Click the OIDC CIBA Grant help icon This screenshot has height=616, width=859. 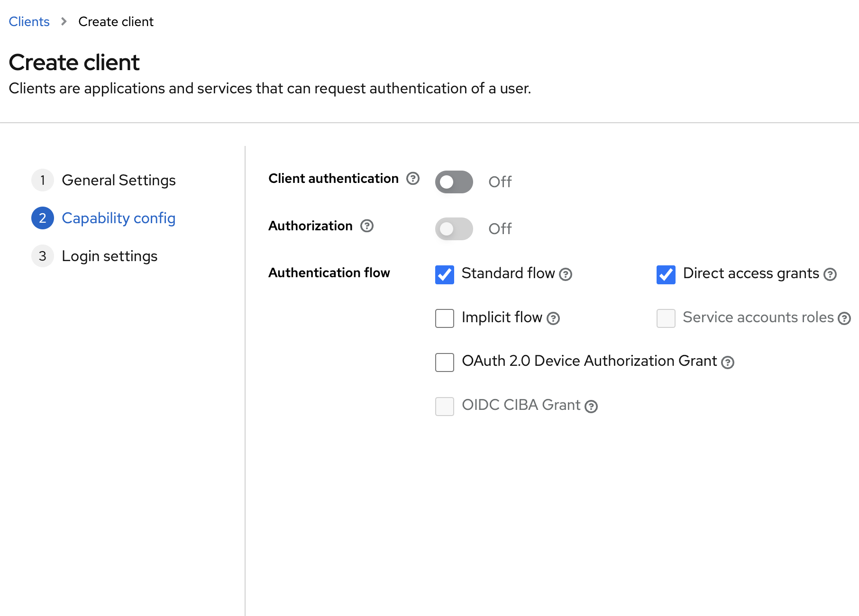click(591, 407)
